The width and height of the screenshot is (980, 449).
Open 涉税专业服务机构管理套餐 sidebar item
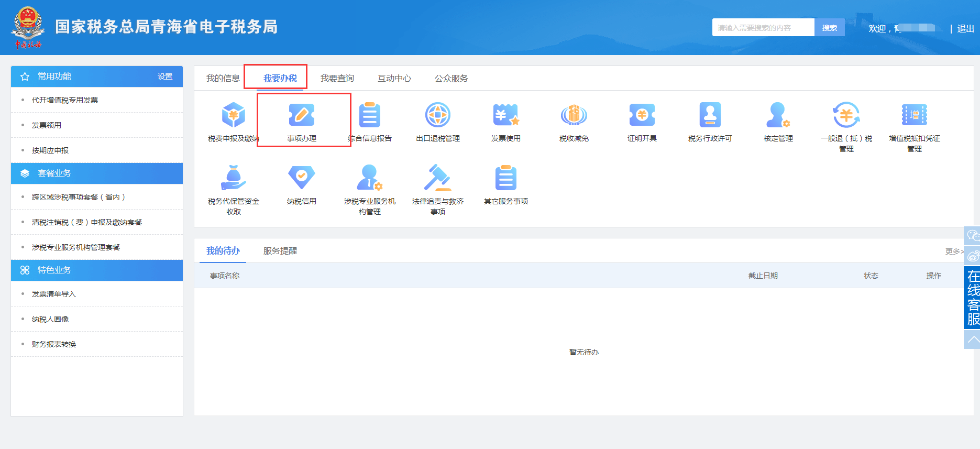pos(76,247)
